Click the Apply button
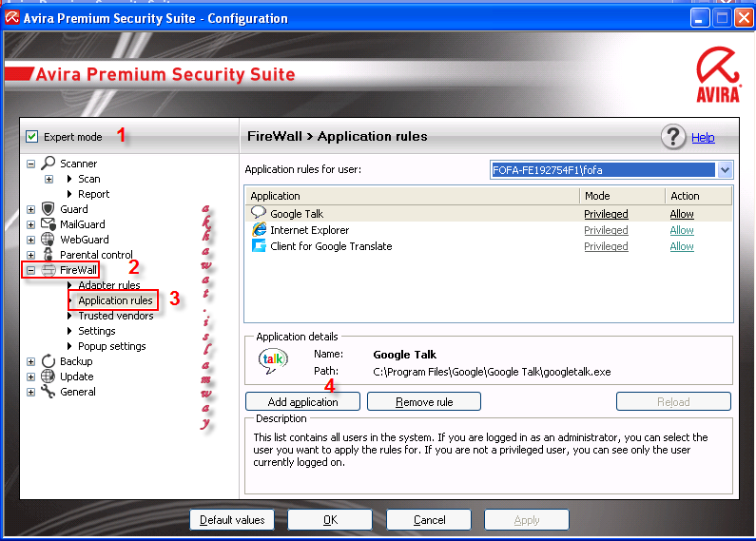The width and height of the screenshot is (756, 541). coord(527,520)
